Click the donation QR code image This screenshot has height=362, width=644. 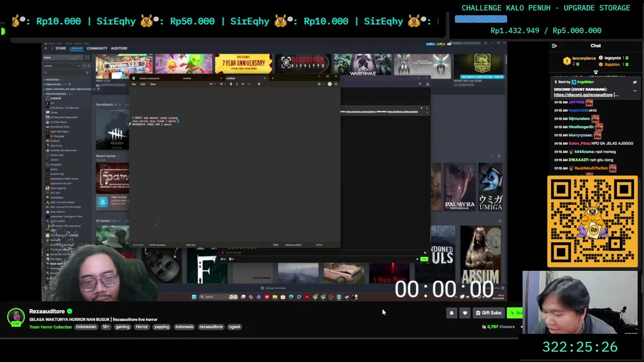(x=592, y=221)
